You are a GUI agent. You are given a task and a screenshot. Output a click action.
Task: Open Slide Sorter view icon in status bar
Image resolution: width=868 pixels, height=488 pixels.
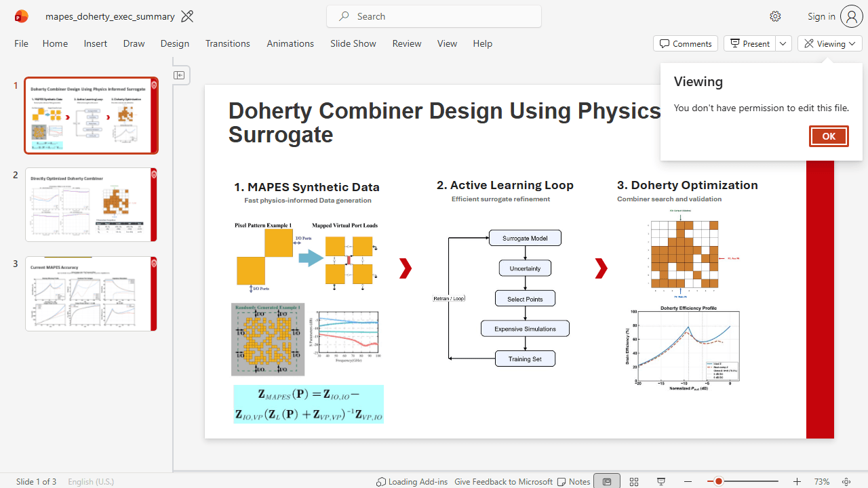(x=634, y=481)
